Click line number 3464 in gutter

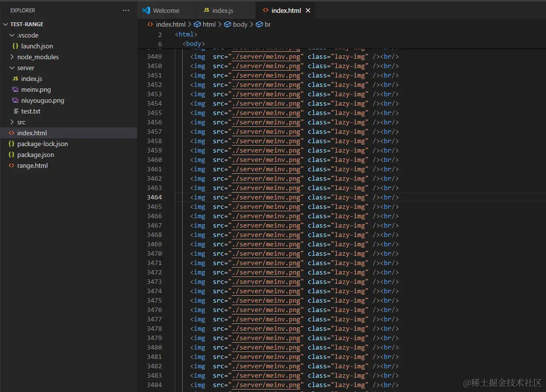(154, 197)
